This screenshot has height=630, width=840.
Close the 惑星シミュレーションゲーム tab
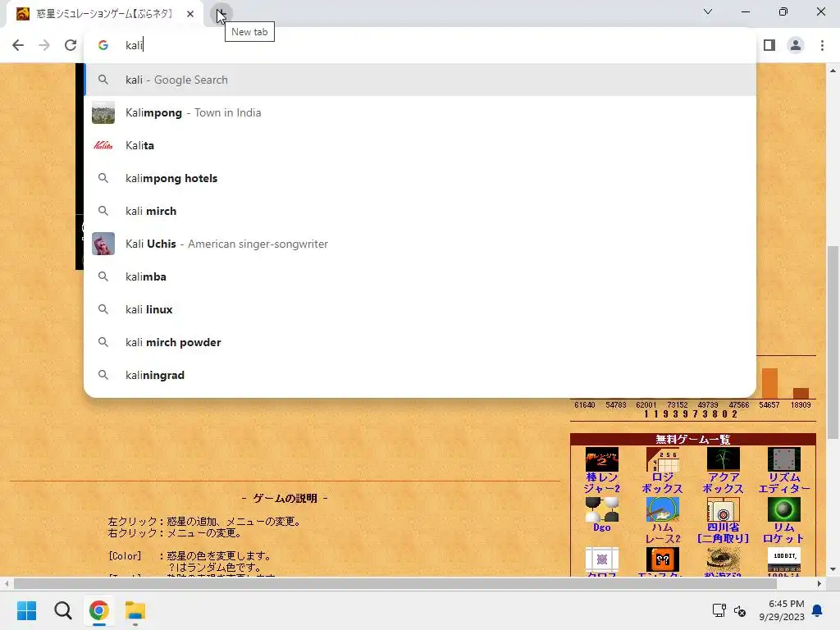pyautogui.click(x=190, y=14)
